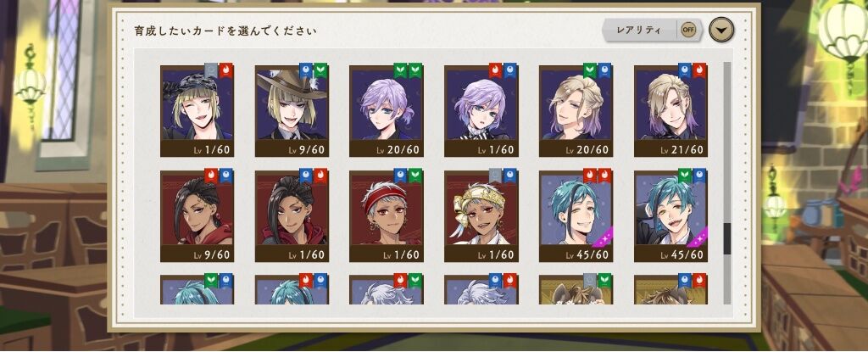Viewport: 868px width, 352px height.
Task: Click the green flora badge on the hat card
Action: point(320,70)
